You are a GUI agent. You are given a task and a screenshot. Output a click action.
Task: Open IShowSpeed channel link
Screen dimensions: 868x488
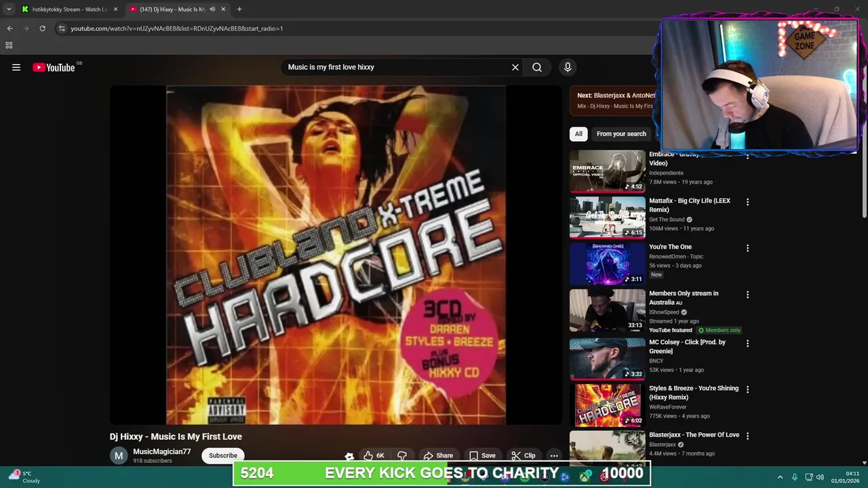point(664,312)
